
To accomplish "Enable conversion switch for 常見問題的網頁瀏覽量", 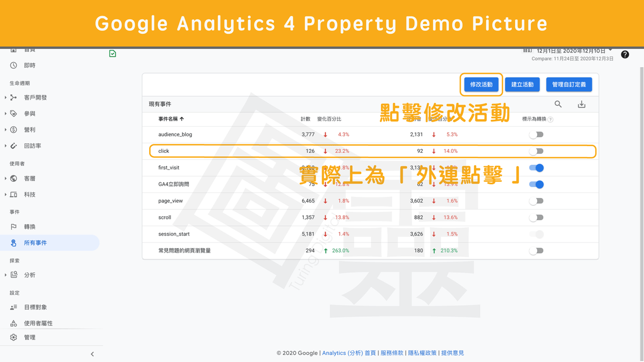I will pos(536,250).
